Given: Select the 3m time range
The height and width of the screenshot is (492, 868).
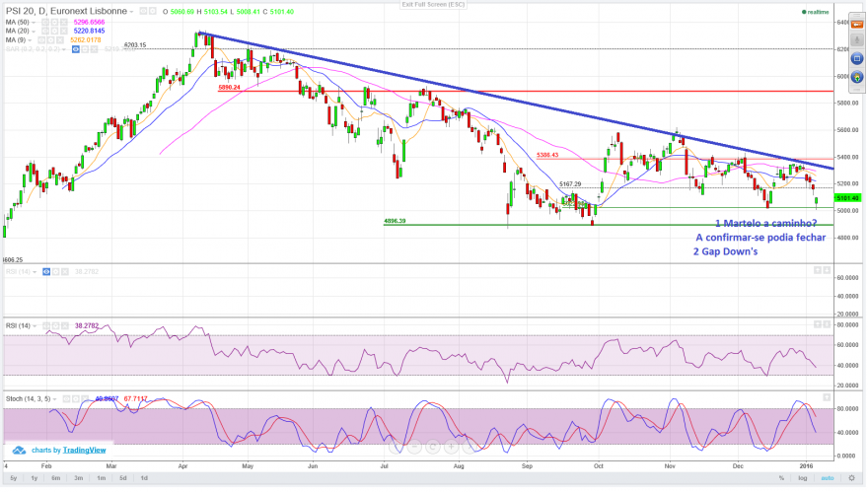Looking at the screenshot, I should (79, 479).
